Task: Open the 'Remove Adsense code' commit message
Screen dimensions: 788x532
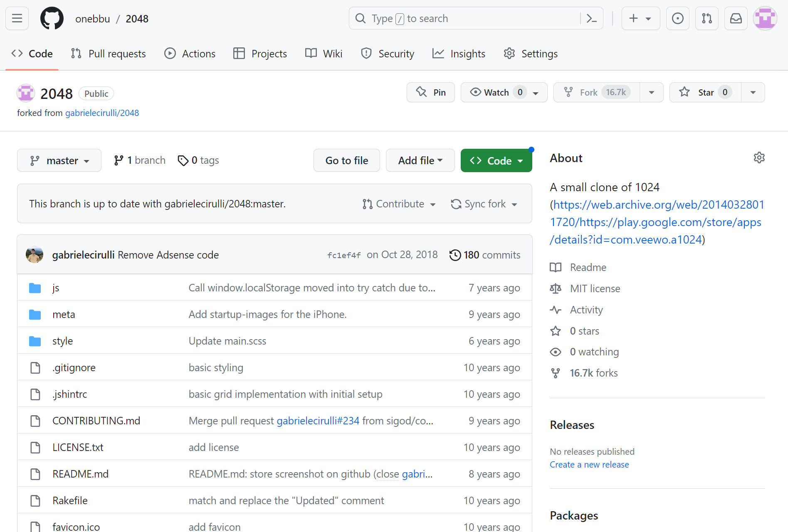Action: 168,255
